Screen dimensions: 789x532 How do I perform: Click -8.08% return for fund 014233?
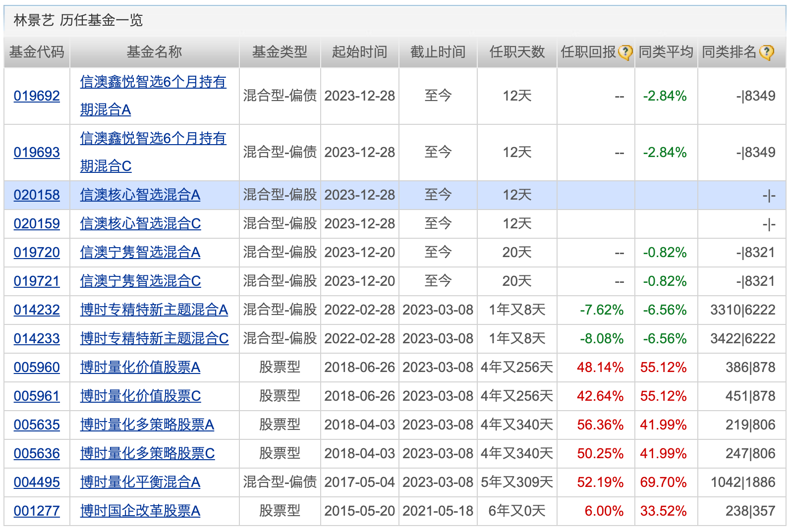pyautogui.click(x=602, y=338)
